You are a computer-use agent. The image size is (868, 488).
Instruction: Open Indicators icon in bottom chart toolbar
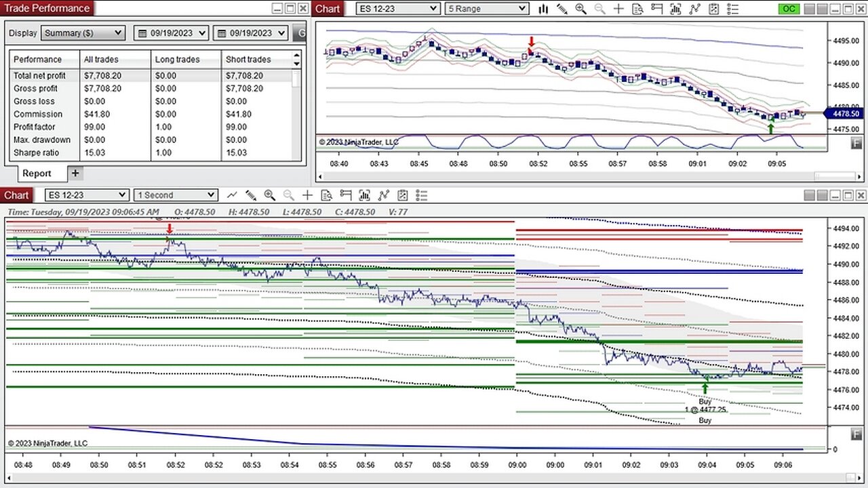point(384,195)
